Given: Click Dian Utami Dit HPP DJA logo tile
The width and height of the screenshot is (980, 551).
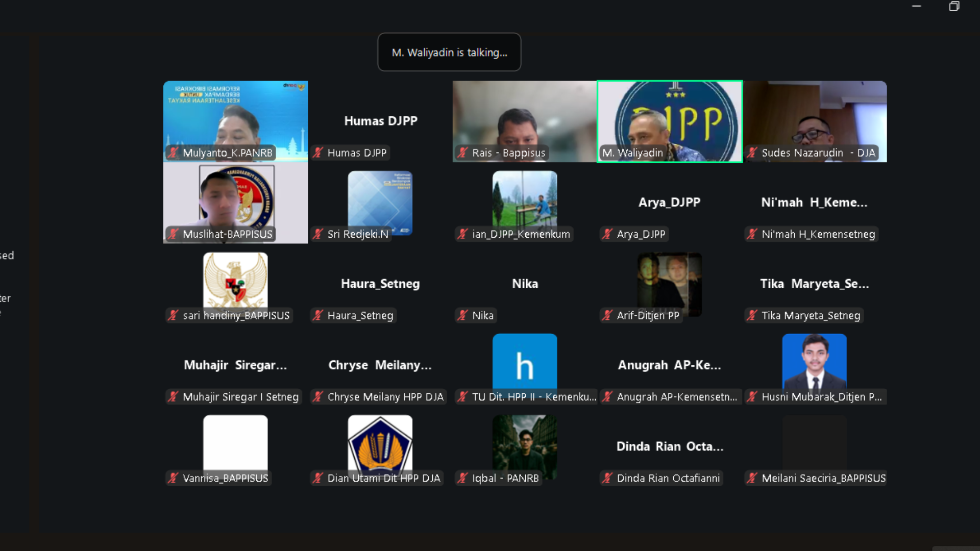Looking at the screenshot, I should (380, 442).
